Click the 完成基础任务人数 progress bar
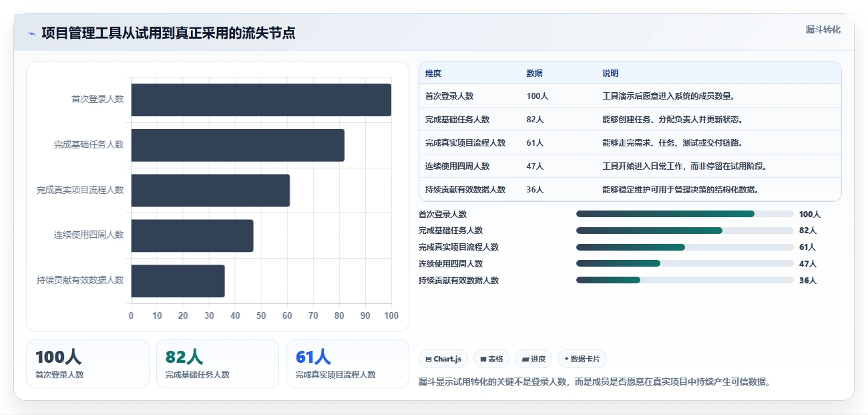Screen dimensions: 868x415 [684, 231]
